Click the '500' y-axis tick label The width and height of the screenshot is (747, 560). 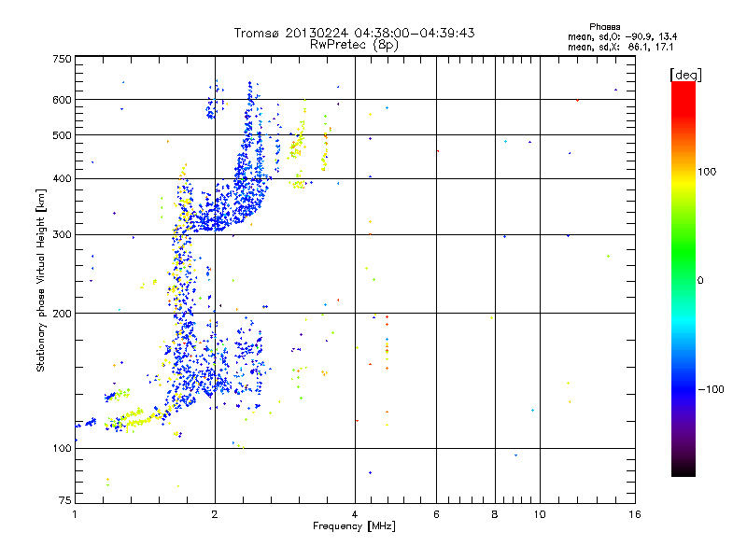pyautogui.click(x=62, y=135)
